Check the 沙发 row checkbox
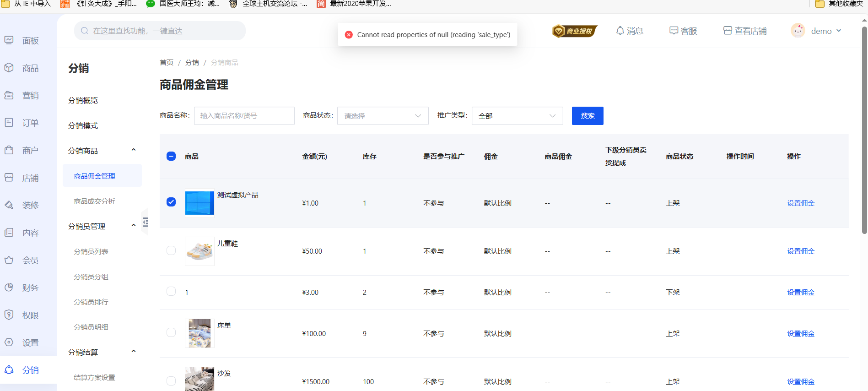Image resolution: width=868 pixels, height=391 pixels. (x=171, y=381)
